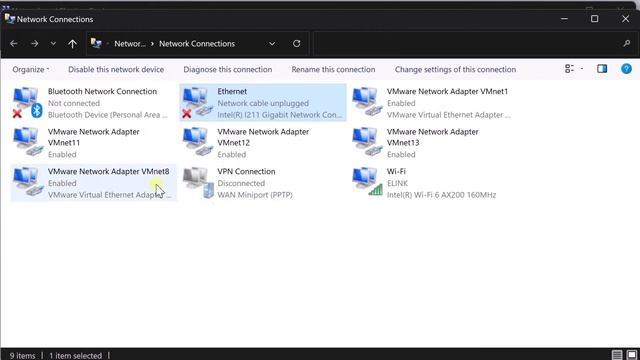
Task: Click the VMware Network Adapter VMnet13 label
Action: click(x=433, y=137)
